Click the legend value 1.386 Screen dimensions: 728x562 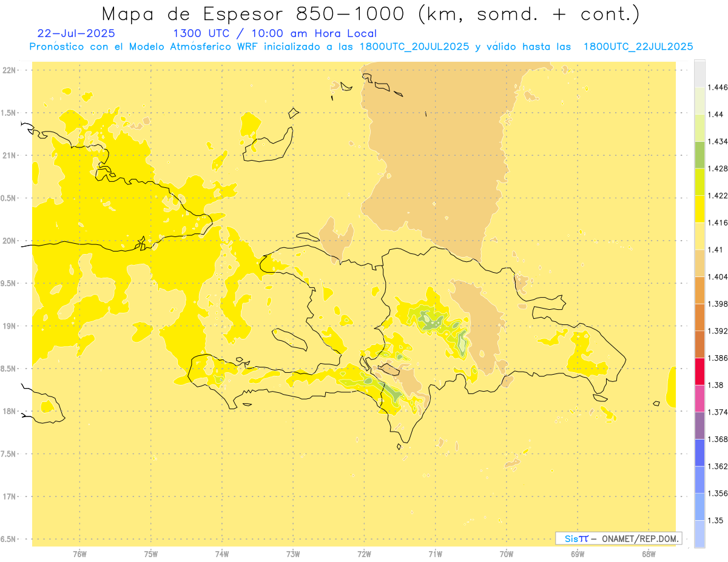[x=717, y=358]
